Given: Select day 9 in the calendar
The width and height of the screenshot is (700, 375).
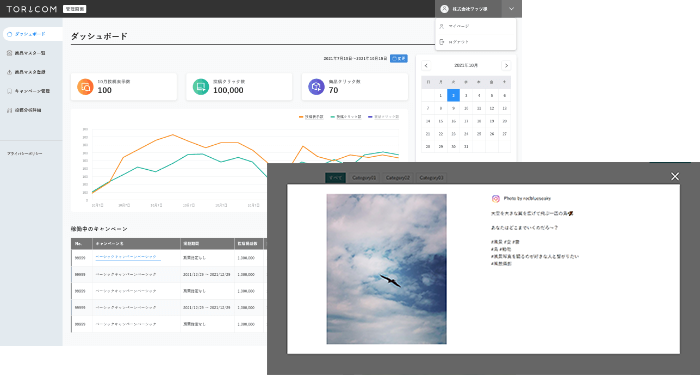Looking at the screenshot, I should 453,108.
